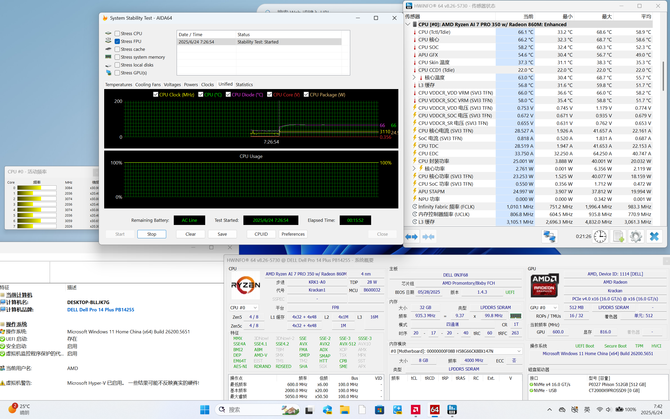Click DELL Dell Pro 14 Plus PB14255 link
The width and height of the screenshot is (670, 419).
[100, 310]
